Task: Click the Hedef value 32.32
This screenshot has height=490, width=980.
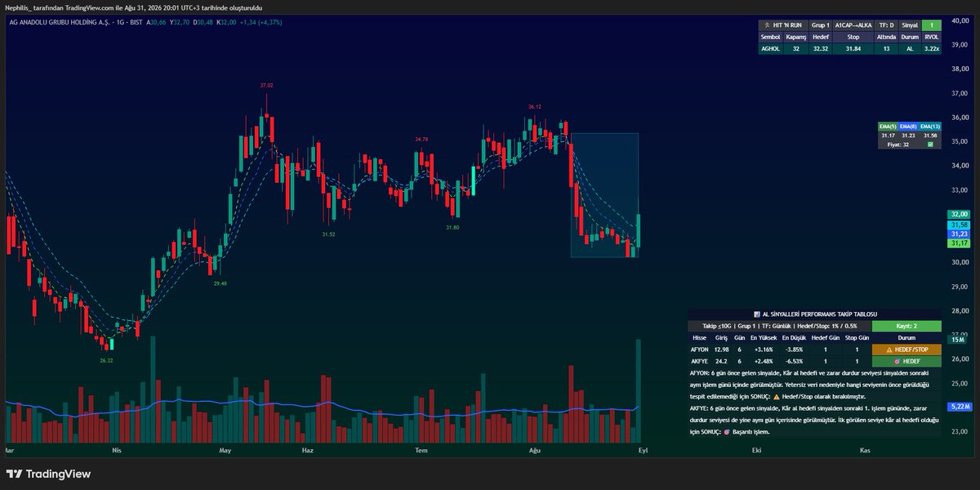Action: [821, 48]
